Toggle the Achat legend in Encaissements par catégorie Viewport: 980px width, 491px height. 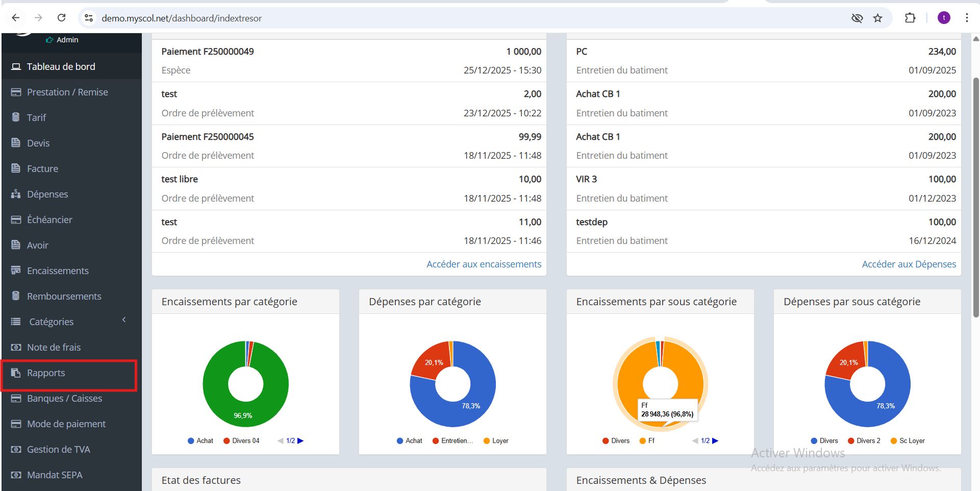tap(200, 440)
